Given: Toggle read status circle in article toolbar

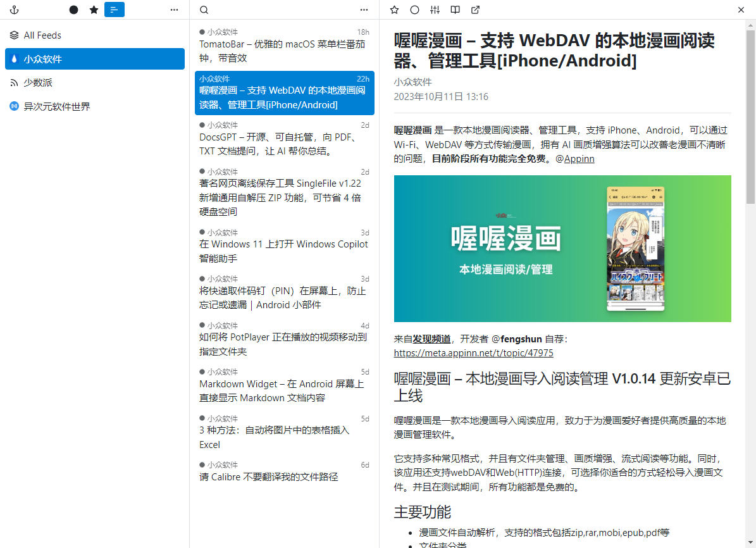Looking at the screenshot, I should 414,9.
